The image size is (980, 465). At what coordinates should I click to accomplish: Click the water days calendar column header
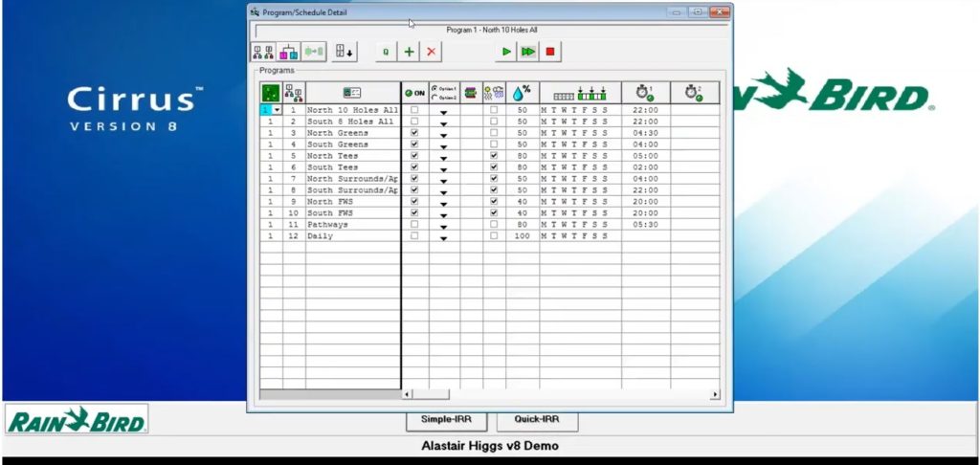pos(580,93)
